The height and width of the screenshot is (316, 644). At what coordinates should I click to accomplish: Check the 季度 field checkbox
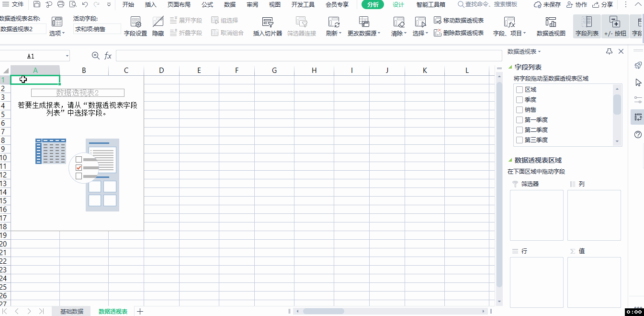coord(520,100)
